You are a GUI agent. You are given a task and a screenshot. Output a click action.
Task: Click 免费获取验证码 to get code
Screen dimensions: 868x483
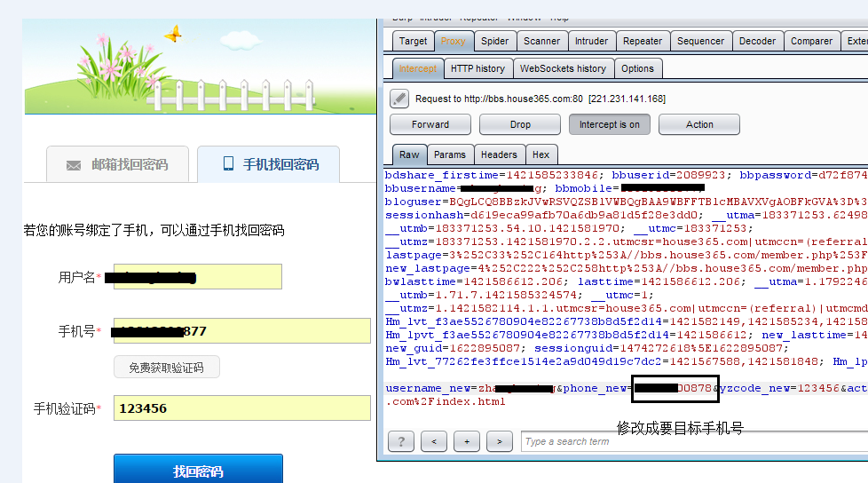(x=167, y=368)
